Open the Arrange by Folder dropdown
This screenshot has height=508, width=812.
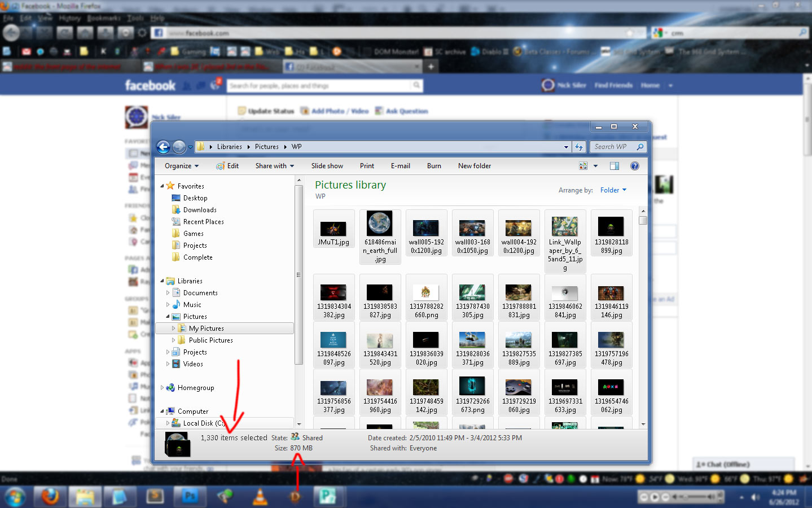pyautogui.click(x=613, y=190)
